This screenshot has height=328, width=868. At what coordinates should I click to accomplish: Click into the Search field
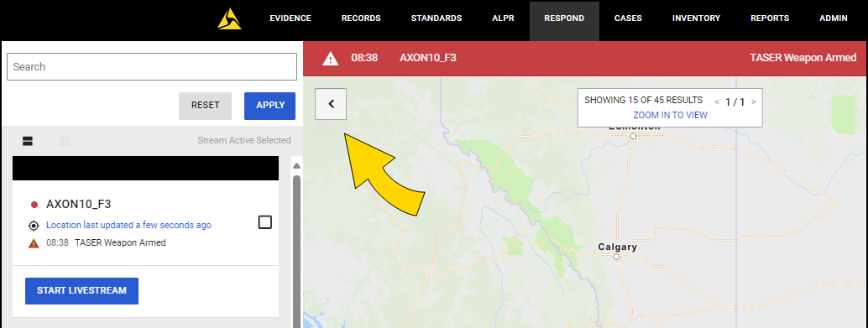[x=152, y=67]
